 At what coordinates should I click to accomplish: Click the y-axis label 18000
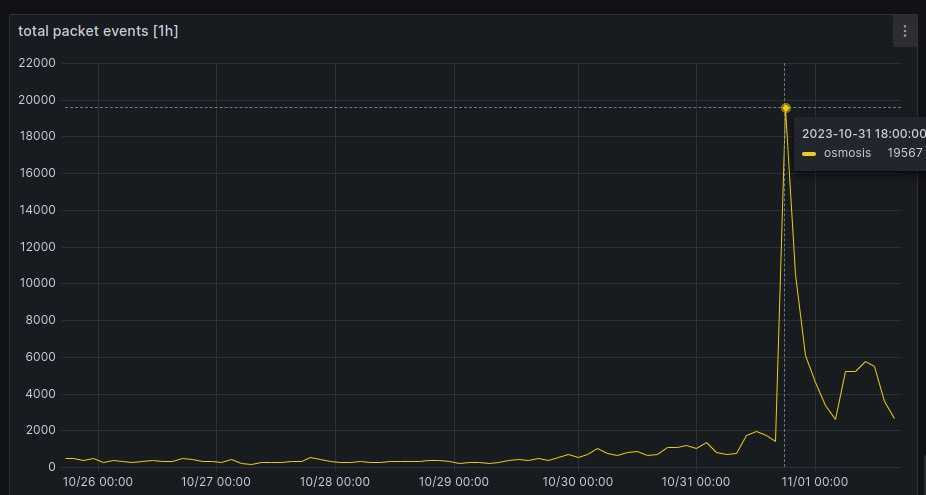(x=37, y=136)
